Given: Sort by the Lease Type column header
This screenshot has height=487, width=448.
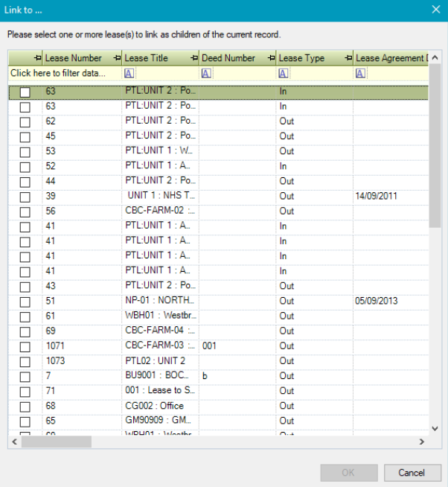Looking at the screenshot, I should 305,58.
